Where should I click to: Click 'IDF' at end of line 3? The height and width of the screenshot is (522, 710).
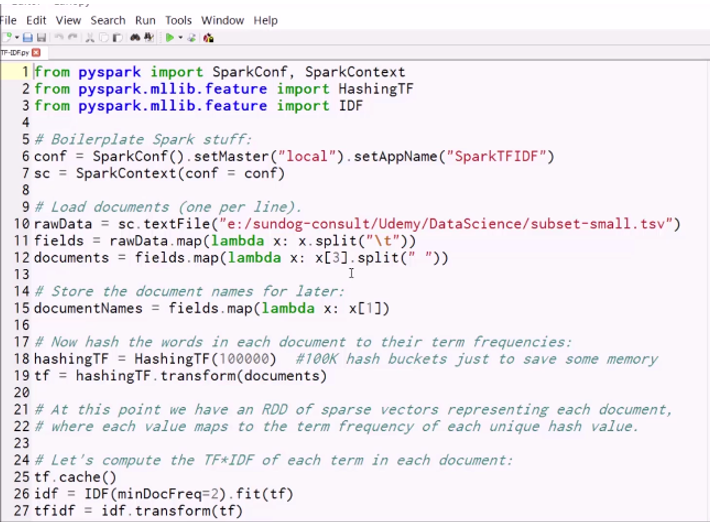coord(351,105)
